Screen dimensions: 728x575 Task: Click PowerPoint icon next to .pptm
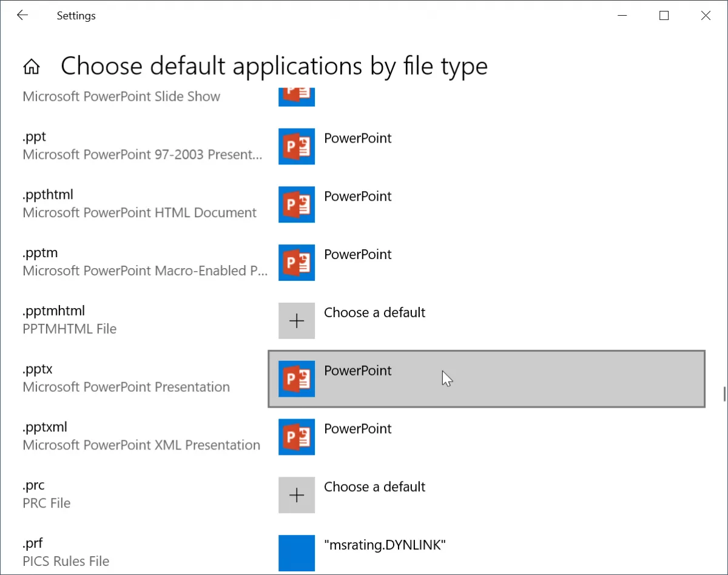(297, 263)
